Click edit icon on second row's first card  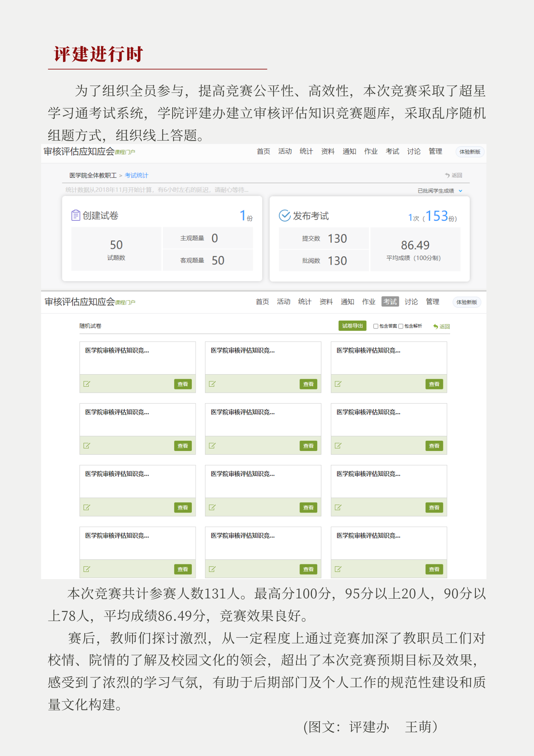point(86,446)
